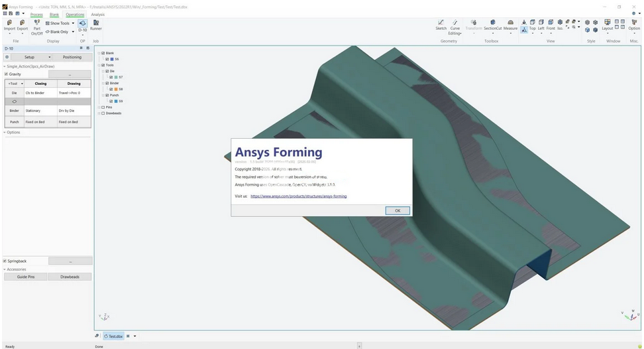The image size is (644, 349).
Task: Click the orange S8 Binder color swatch
Action: coord(115,89)
